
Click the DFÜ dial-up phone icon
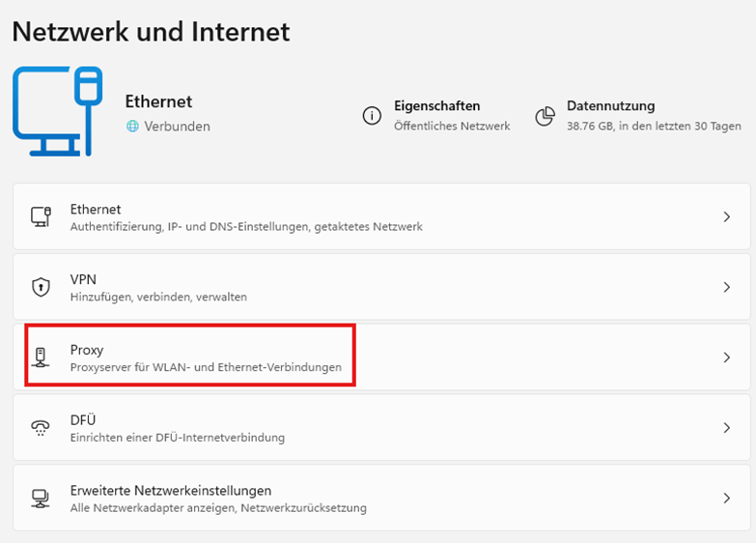(41, 428)
